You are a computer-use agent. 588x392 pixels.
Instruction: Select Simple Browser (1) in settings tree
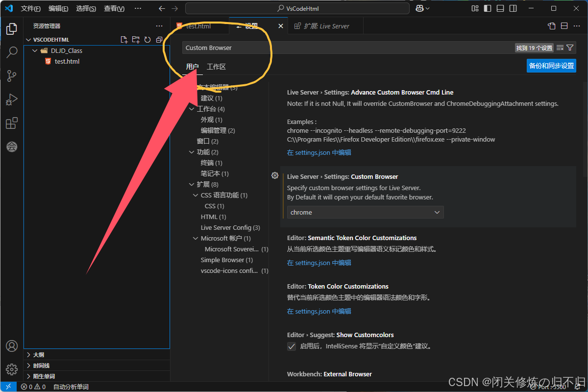point(227,260)
